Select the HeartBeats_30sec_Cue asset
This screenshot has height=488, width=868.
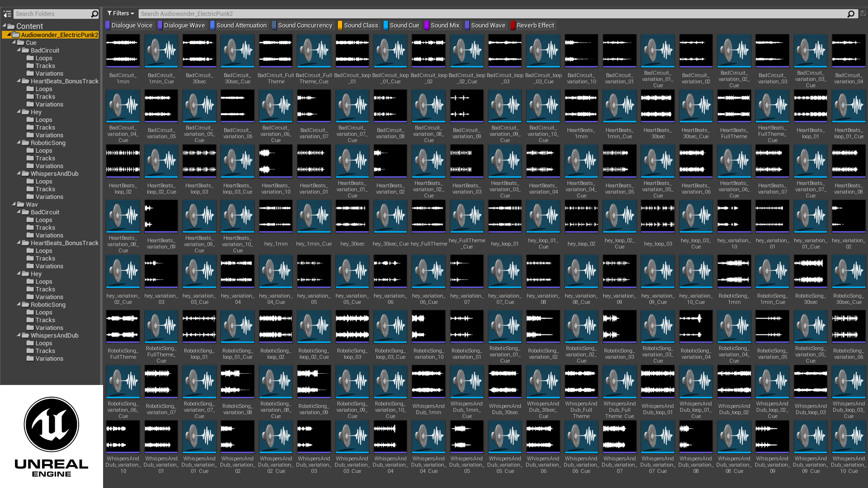tap(696, 106)
